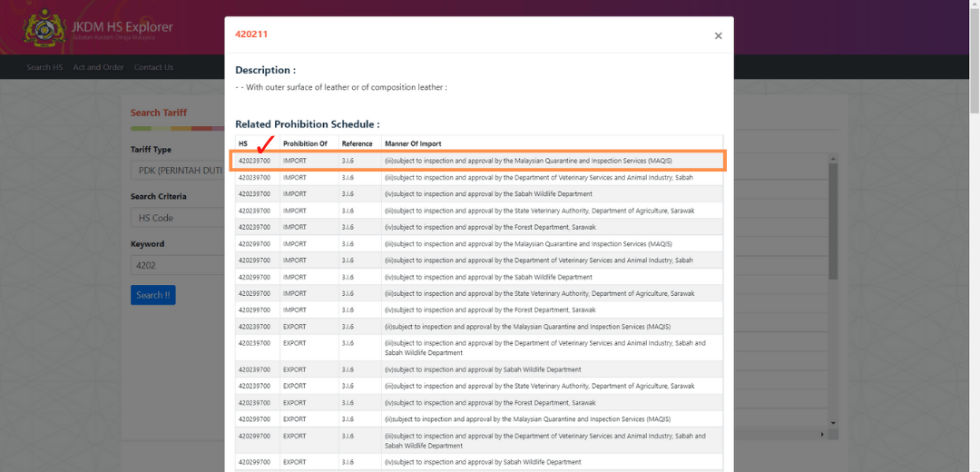Click the Prohibition Of column header
Image resolution: width=980 pixels, height=472 pixels.
pos(305,143)
